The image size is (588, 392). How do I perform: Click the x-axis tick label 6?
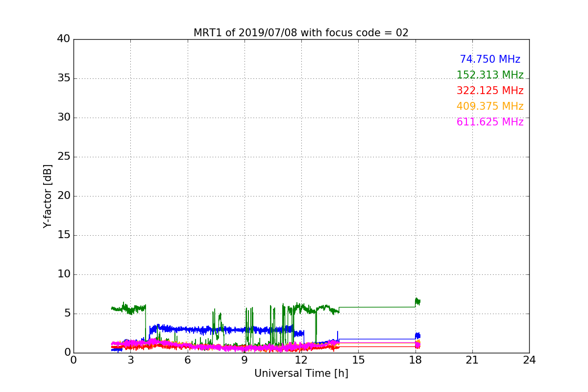click(x=187, y=360)
